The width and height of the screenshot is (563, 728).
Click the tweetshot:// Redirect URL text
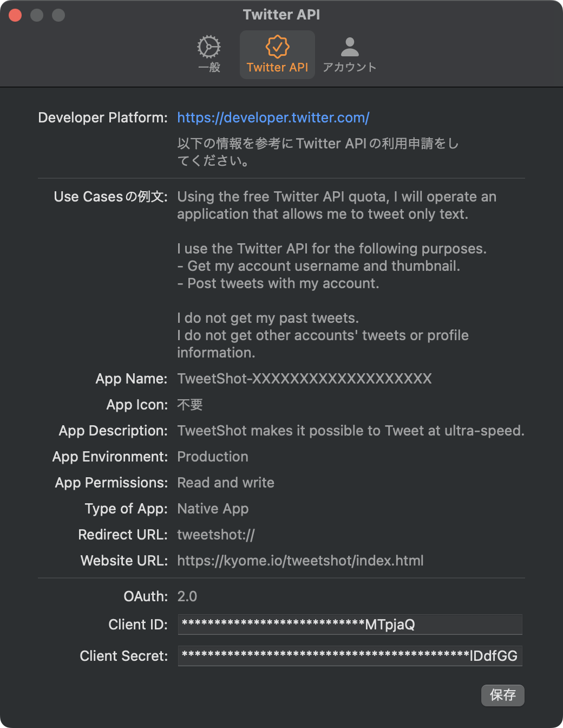[x=216, y=535]
